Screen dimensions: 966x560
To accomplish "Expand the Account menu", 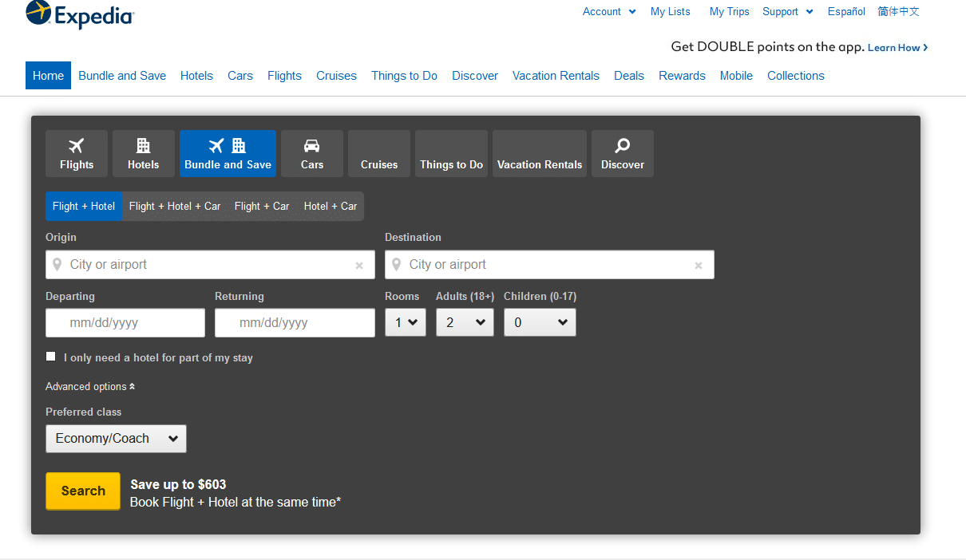I will point(609,11).
